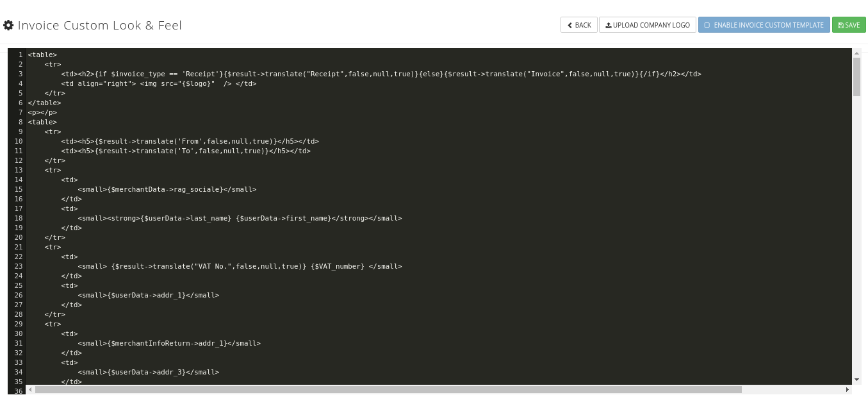Click the vertical scrollbar down arrow

[856, 380]
